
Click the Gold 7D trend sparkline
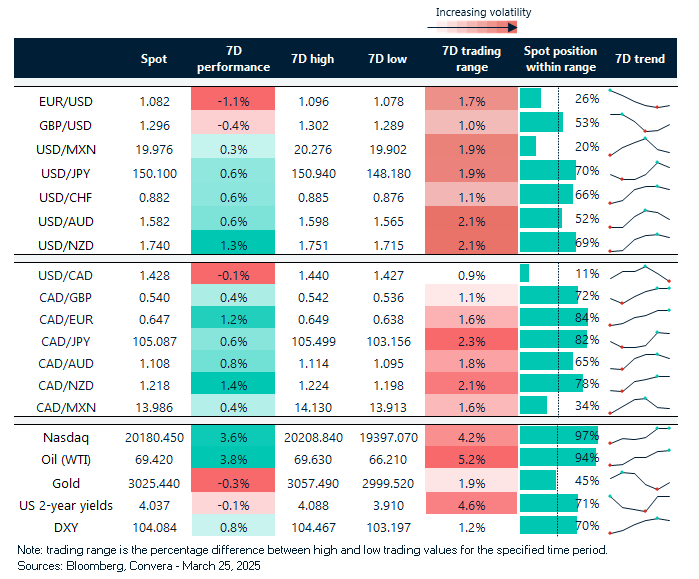[x=640, y=480]
